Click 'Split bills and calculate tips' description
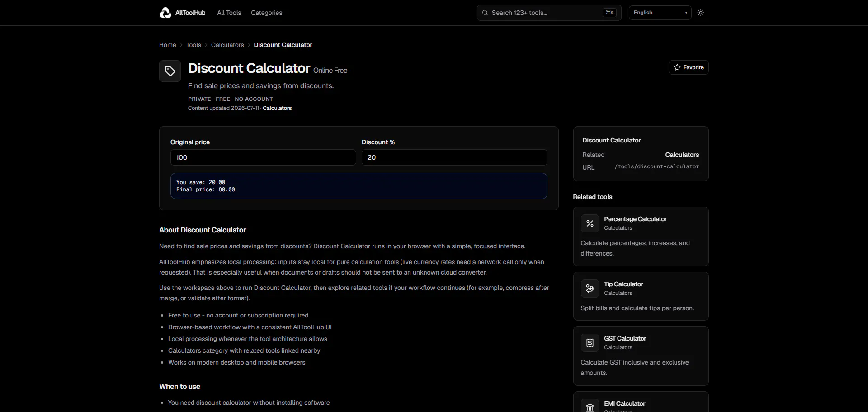This screenshot has width=868, height=412. pos(637,308)
